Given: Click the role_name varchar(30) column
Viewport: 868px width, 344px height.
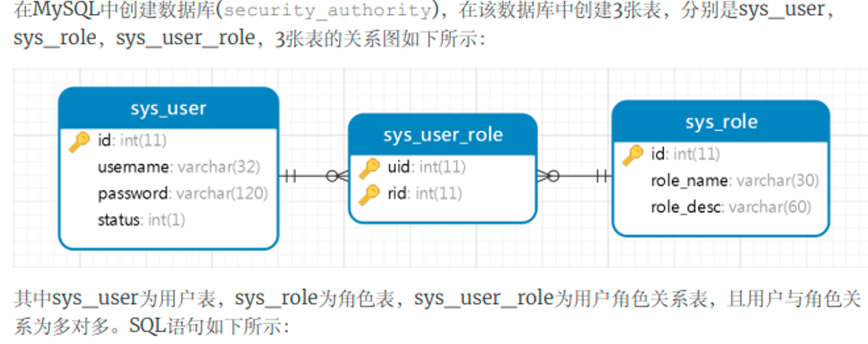Looking at the screenshot, I should click(x=734, y=180).
